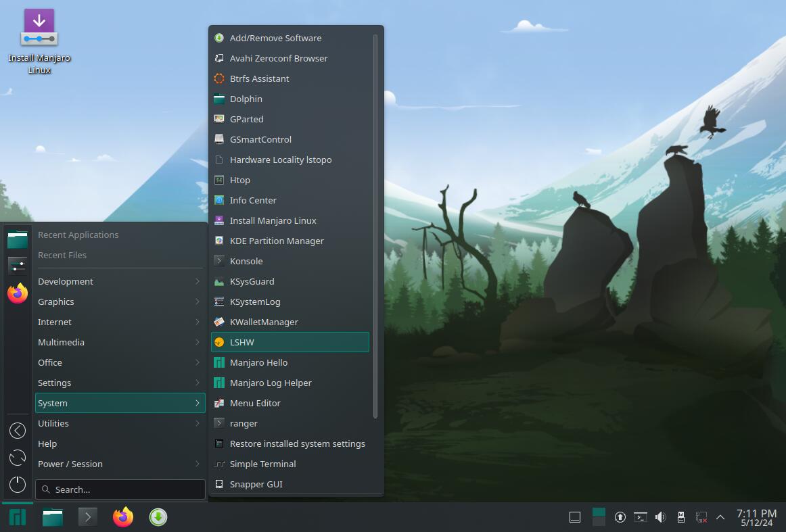The image size is (786, 532).
Task: Click the KWalletManager wallet icon
Action: [x=219, y=322]
